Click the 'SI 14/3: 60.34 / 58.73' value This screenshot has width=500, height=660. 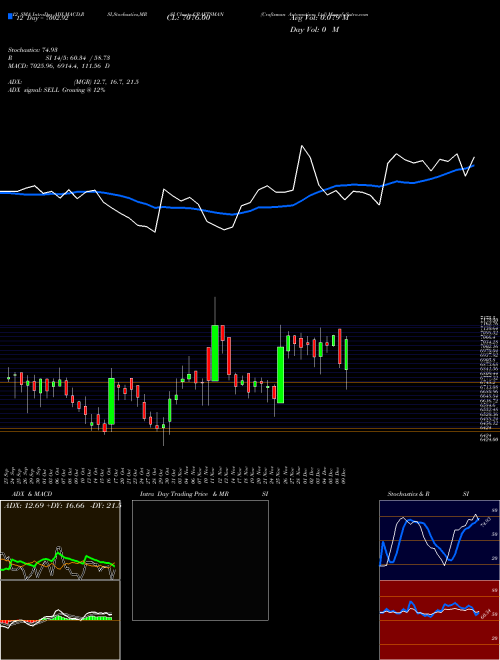(78, 58)
